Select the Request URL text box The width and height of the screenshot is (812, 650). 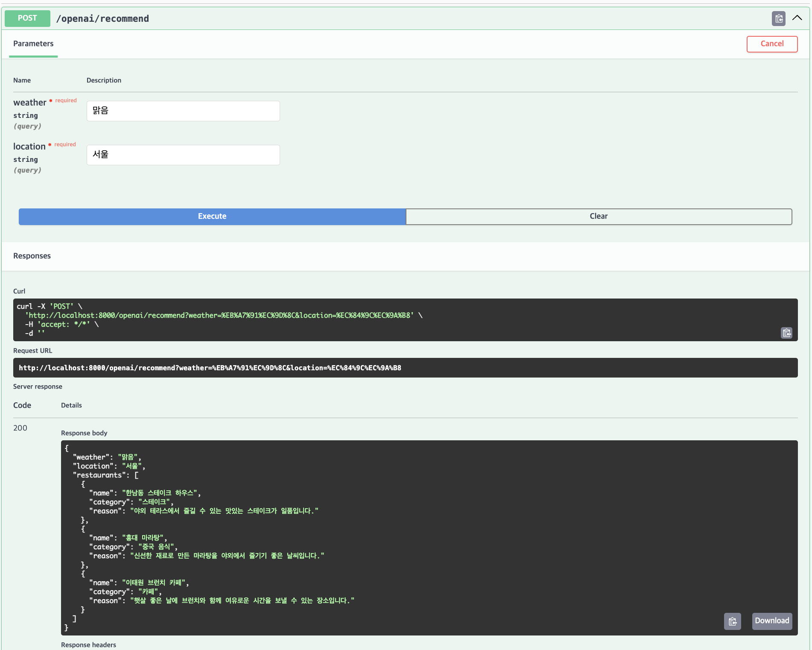click(x=405, y=368)
